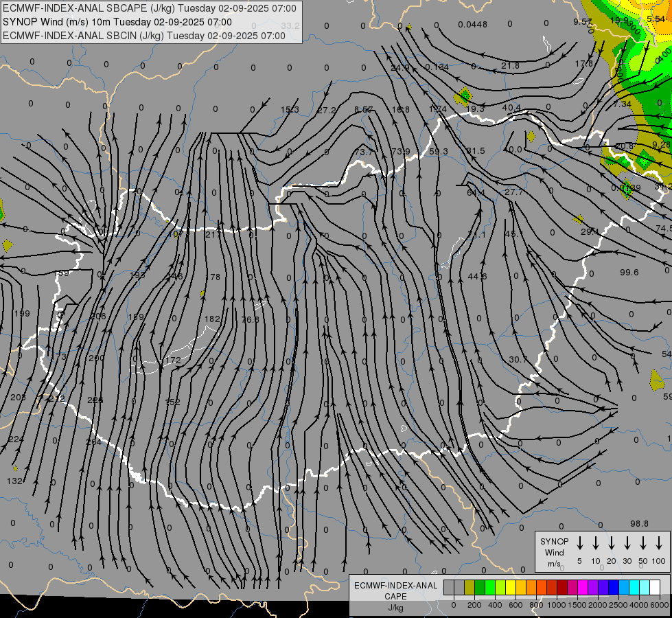Screen dimensions: 672x618
Task: Select the SYNOP Wind 10m title line
Action: pyautogui.click(x=117, y=22)
